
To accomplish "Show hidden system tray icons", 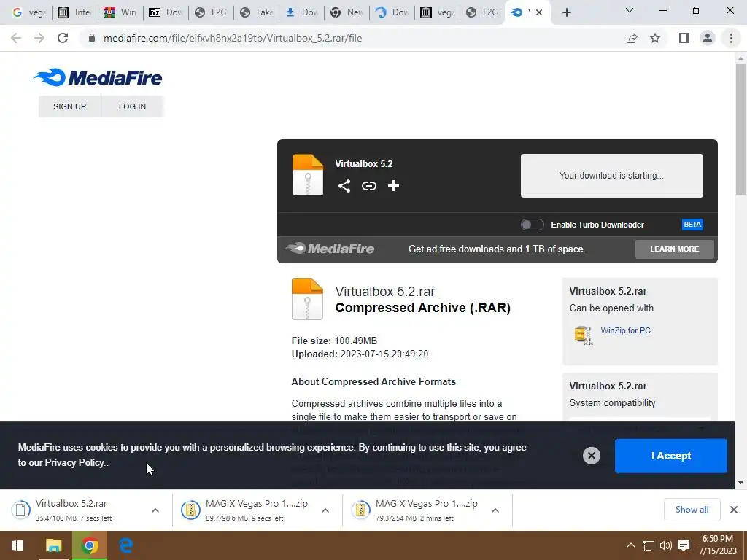I will point(630,545).
